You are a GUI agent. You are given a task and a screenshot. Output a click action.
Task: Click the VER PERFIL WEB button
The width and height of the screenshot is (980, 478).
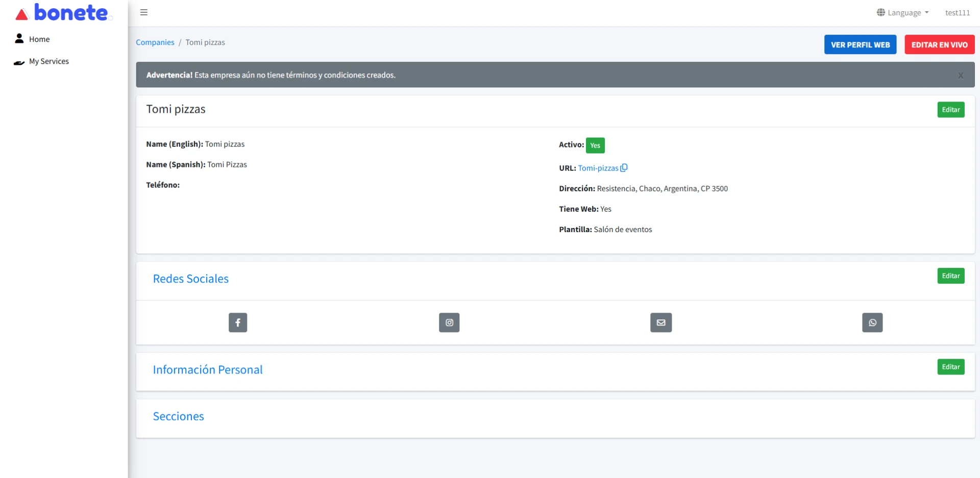(x=860, y=45)
